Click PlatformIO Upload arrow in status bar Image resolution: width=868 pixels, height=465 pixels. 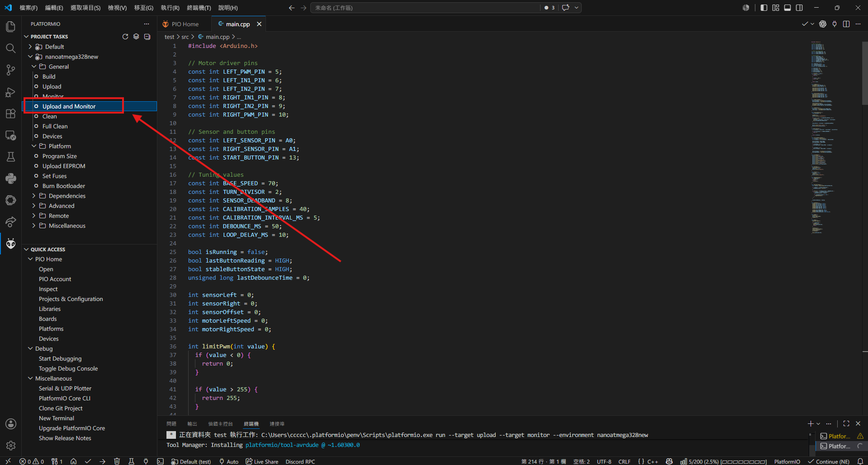point(102,461)
